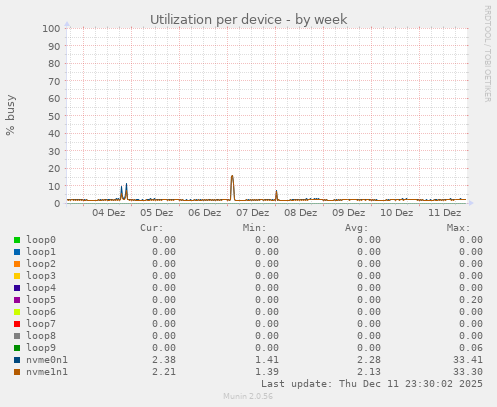Select the nvme1n1 legend label
The image size is (497, 407).
(47, 372)
